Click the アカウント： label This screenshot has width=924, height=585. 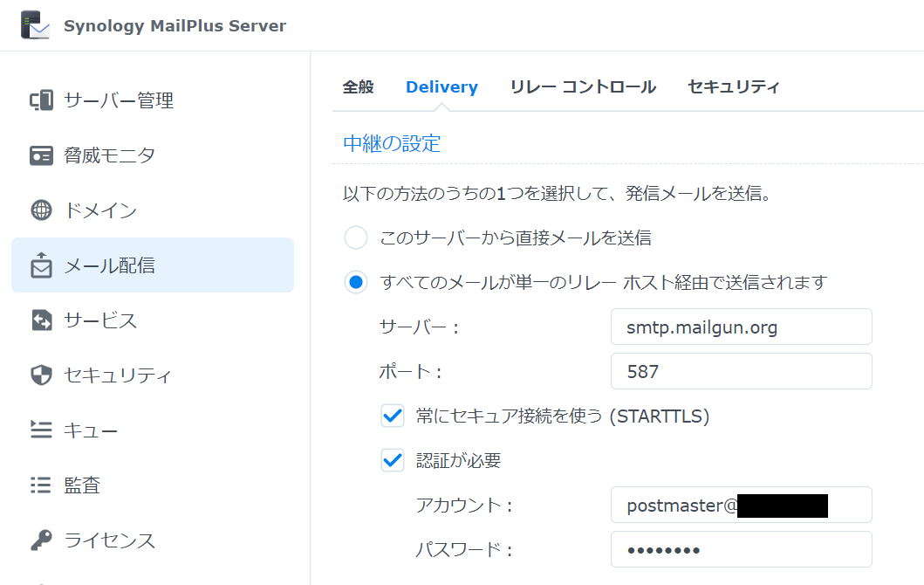[x=464, y=506]
